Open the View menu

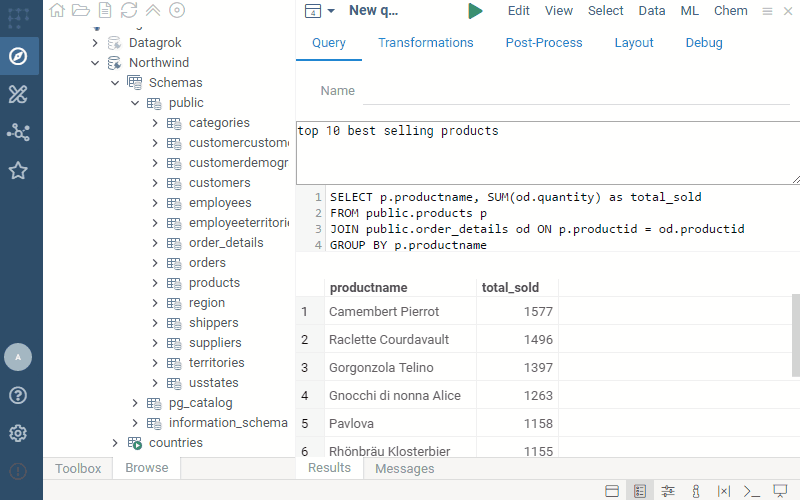(559, 11)
